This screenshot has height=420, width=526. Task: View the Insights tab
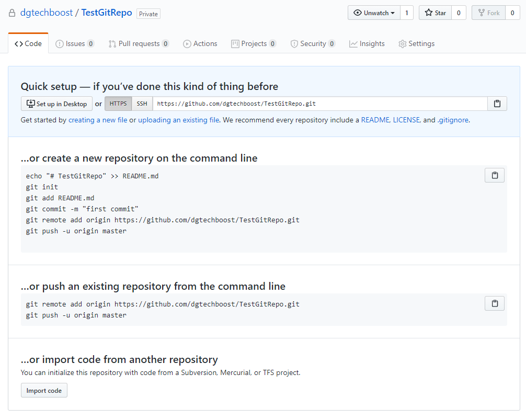(367, 44)
